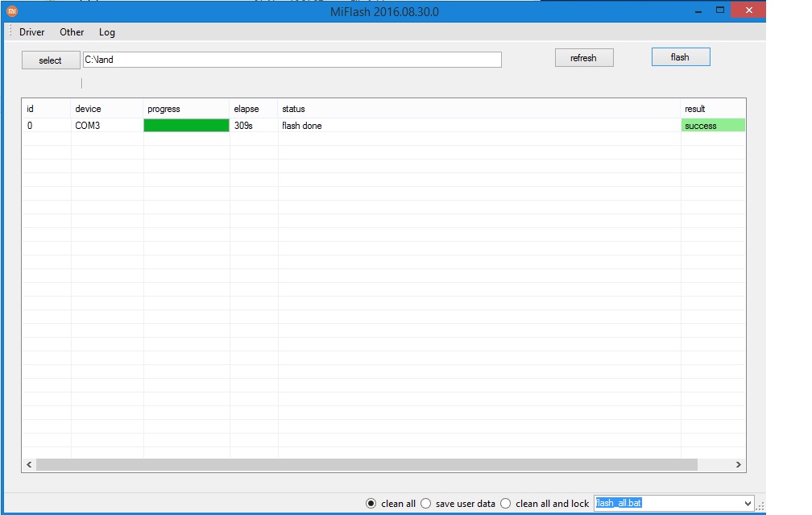Click the elapse column header
The height and width of the screenshot is (515, 812).
(x=254, y=109)
